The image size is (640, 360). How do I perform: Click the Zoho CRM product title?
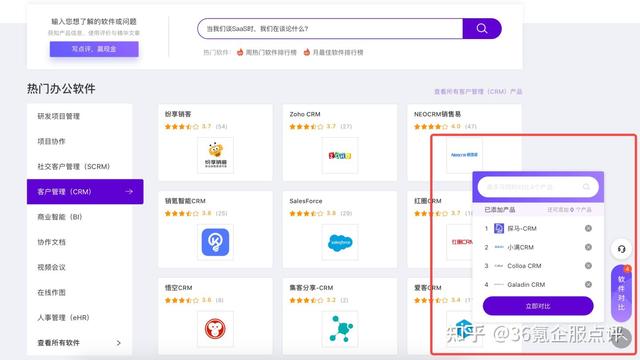pyautogui.click(x=305, y=114)
